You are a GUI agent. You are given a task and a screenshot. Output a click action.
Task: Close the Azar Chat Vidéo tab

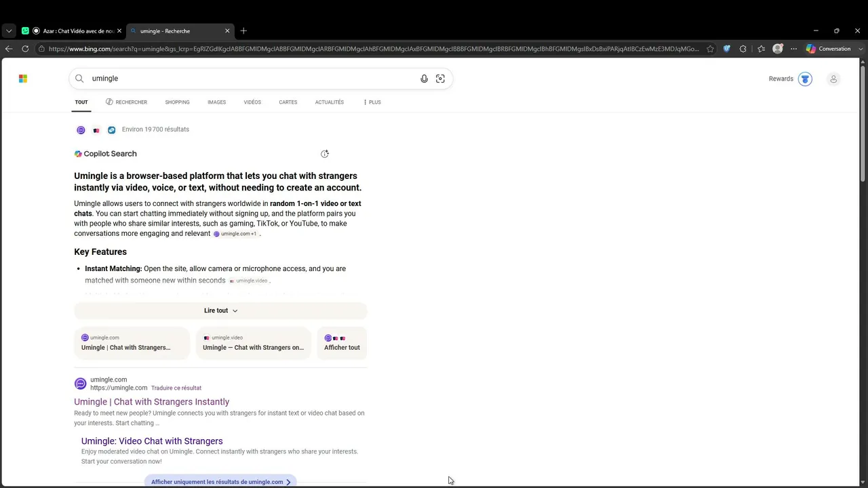[119, 30]
